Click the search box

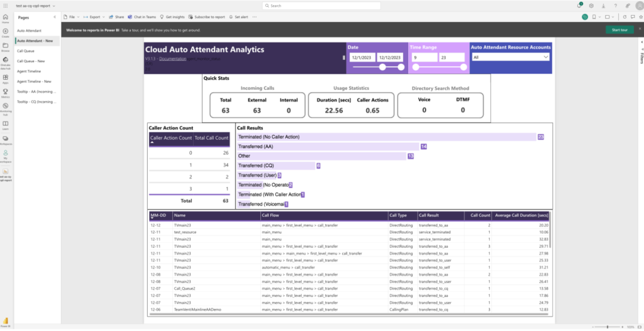(x=321, y=6)
